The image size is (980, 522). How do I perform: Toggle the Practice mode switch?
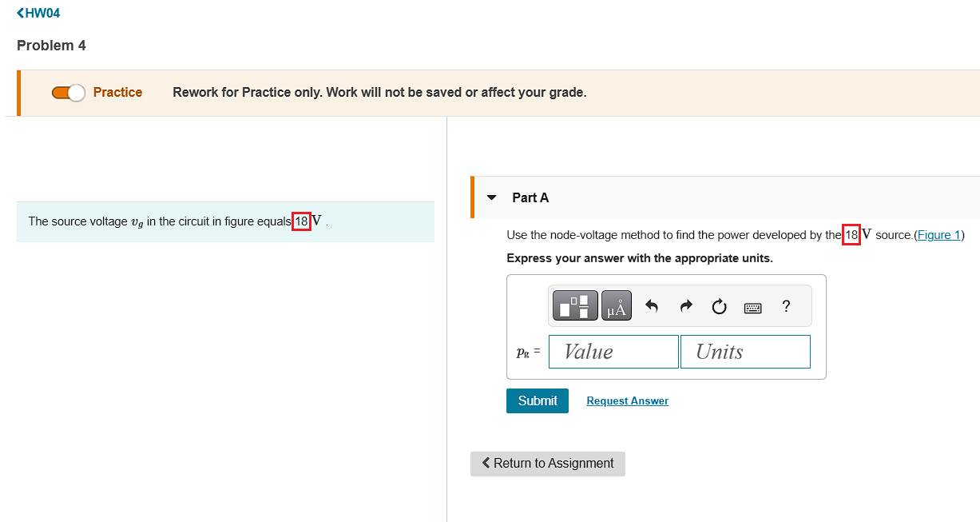(x=69, y=93)
